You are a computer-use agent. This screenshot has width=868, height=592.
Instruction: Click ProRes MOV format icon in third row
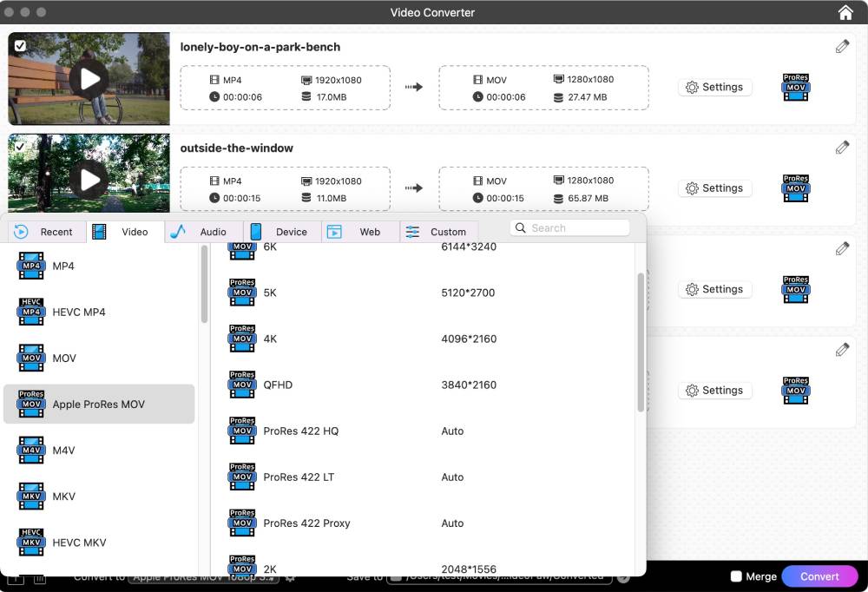[795, 289]
